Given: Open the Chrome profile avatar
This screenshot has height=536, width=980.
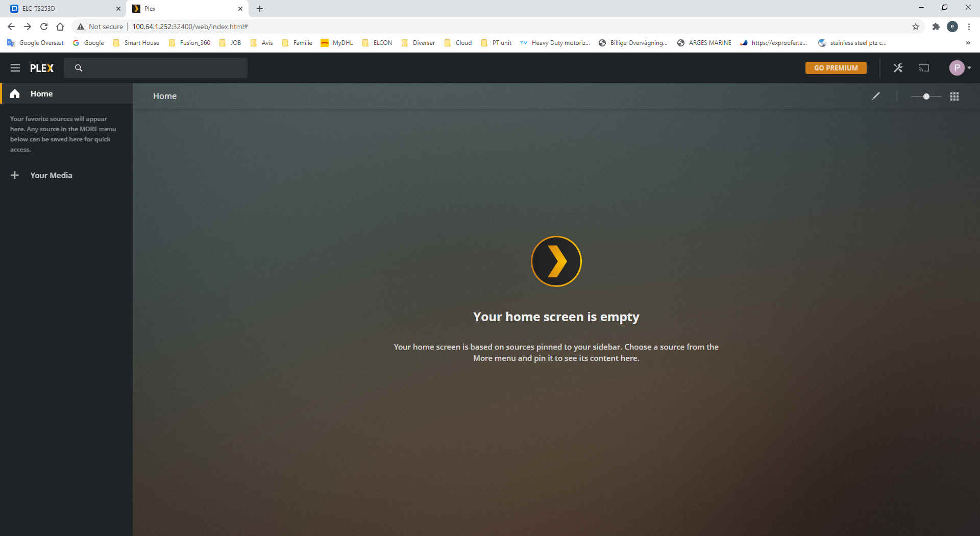Looking at the screenshot, I should 952,27.
